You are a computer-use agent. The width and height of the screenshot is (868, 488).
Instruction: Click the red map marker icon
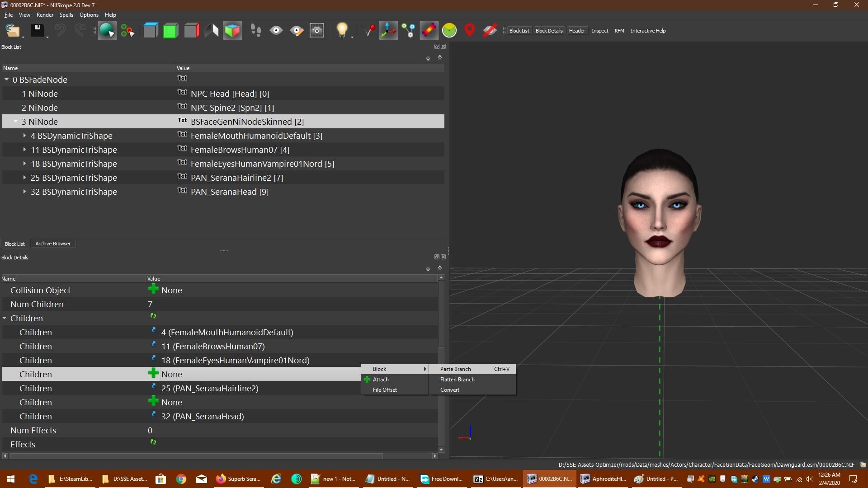[x=470, y=31]
